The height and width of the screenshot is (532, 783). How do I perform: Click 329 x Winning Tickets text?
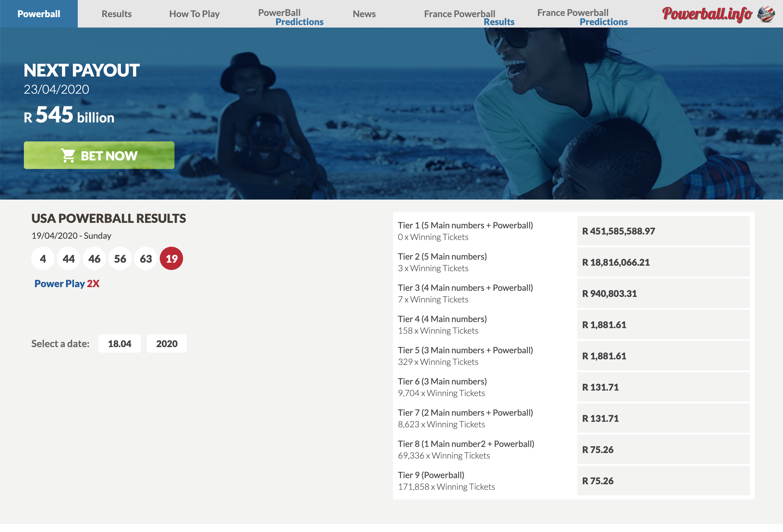[x=438, y=362]
